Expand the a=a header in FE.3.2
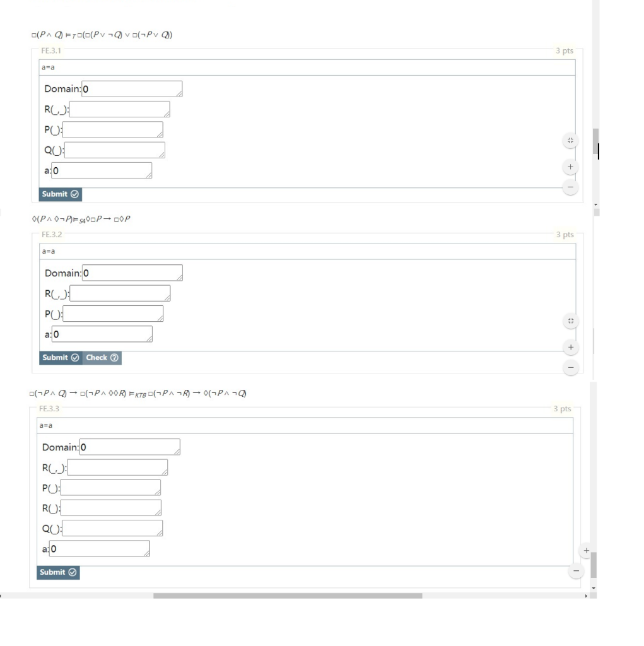Screen dimensions: 644x646 306,251
